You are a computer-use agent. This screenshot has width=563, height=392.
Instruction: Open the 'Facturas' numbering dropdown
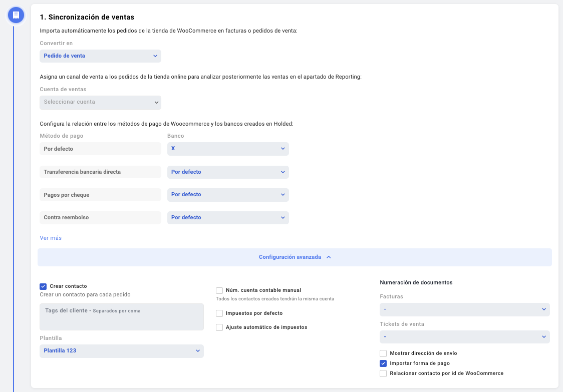pos(464,310)
